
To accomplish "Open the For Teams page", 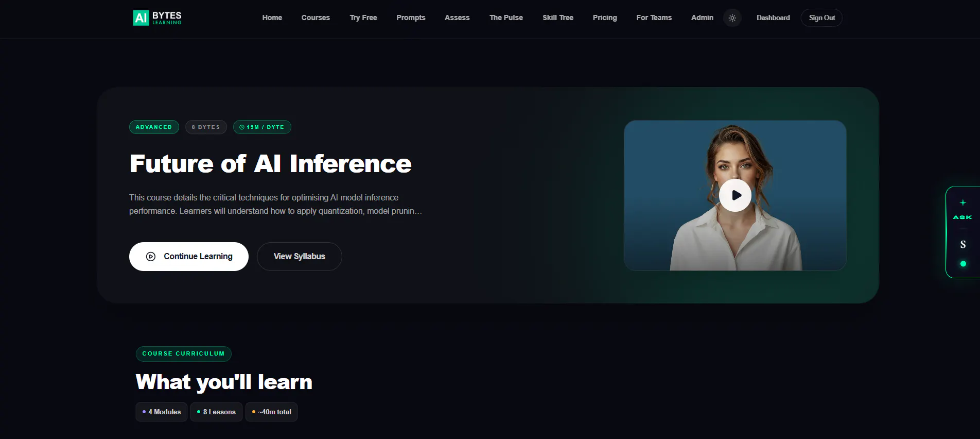I will [654, 18].
